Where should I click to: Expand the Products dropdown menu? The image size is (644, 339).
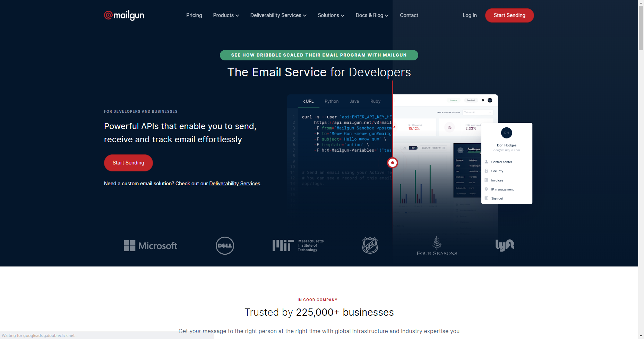(x=226, y=15)
